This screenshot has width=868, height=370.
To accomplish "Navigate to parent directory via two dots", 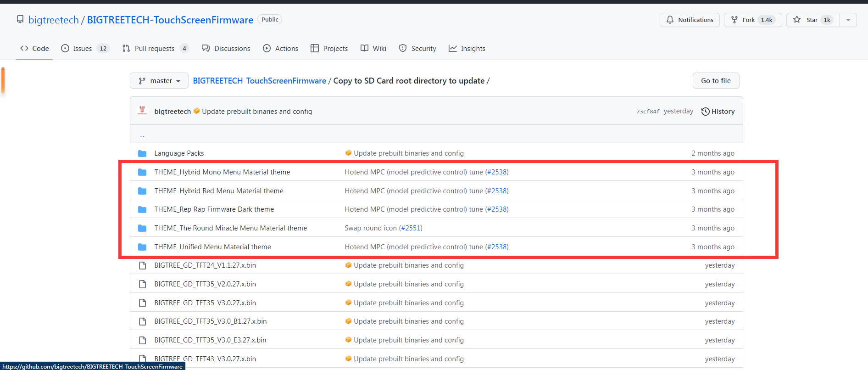I will tap(142, 135).
